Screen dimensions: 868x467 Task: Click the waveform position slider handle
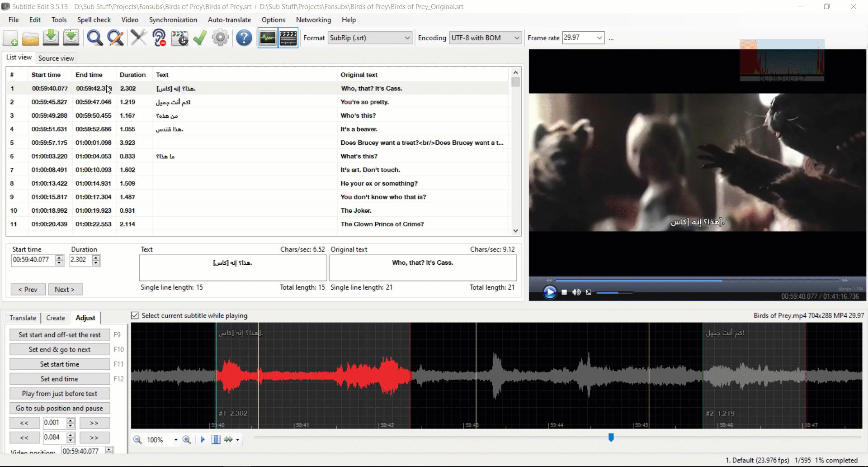tap(611, 437)
